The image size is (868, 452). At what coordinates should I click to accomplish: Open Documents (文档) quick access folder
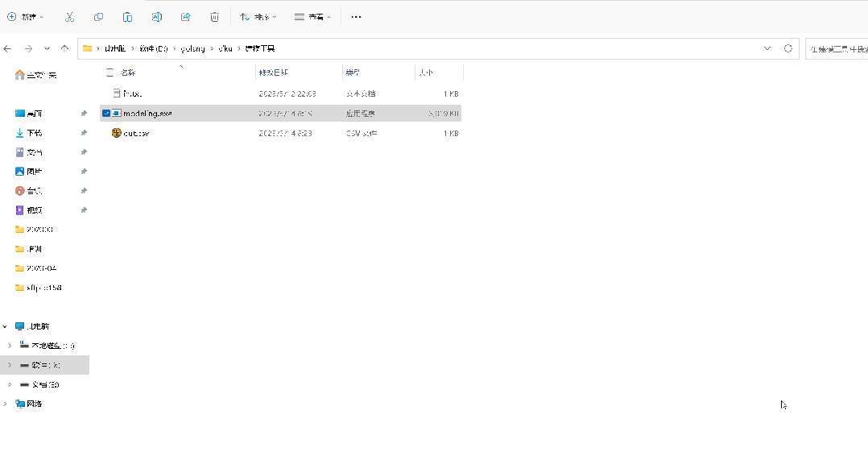click(29, 152)
